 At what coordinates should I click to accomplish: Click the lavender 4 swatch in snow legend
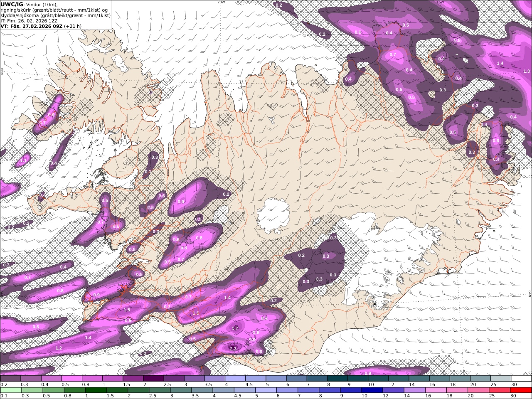[235, 379]
